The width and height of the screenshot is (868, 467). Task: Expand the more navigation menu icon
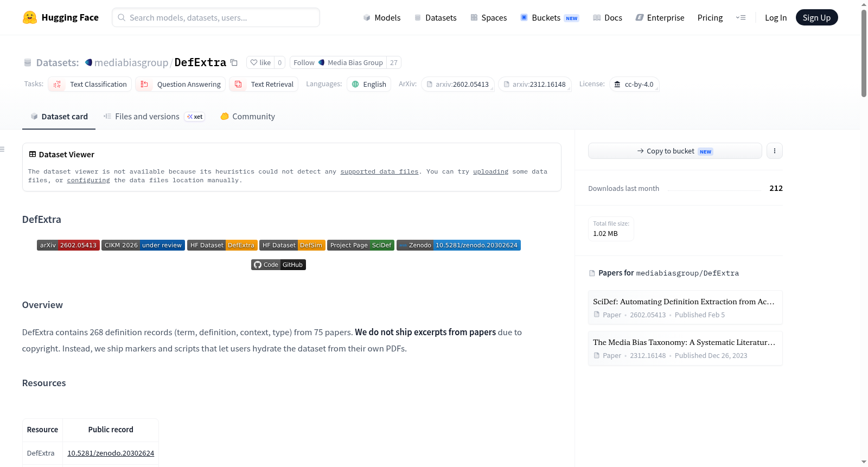pyautogui.click(x=741, y=17)
